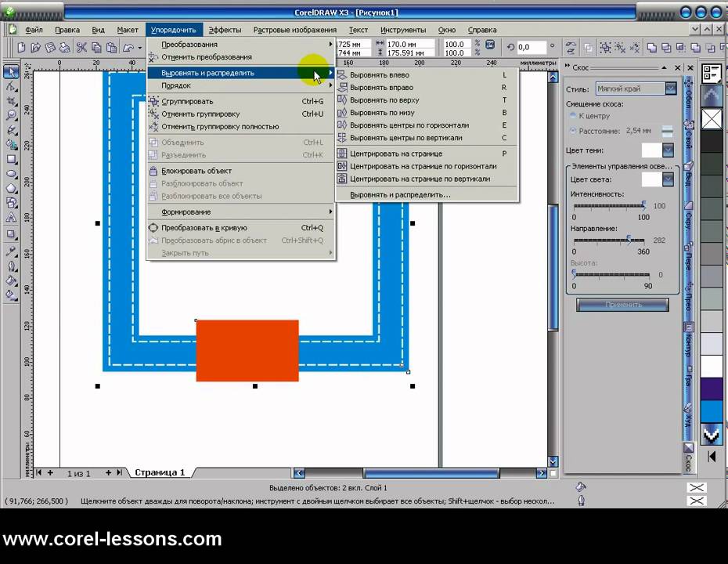Click the Интенсивность slider handle
728x564 pixels.
tap(643, 205)
